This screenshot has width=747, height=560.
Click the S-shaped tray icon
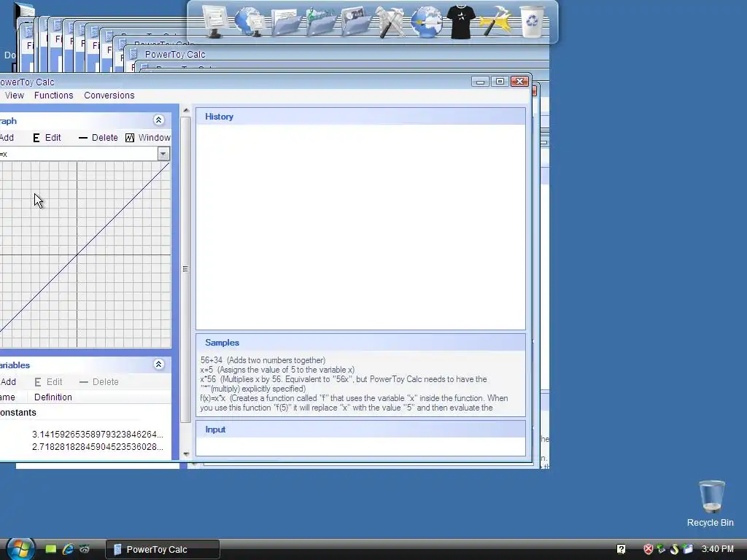674,549
